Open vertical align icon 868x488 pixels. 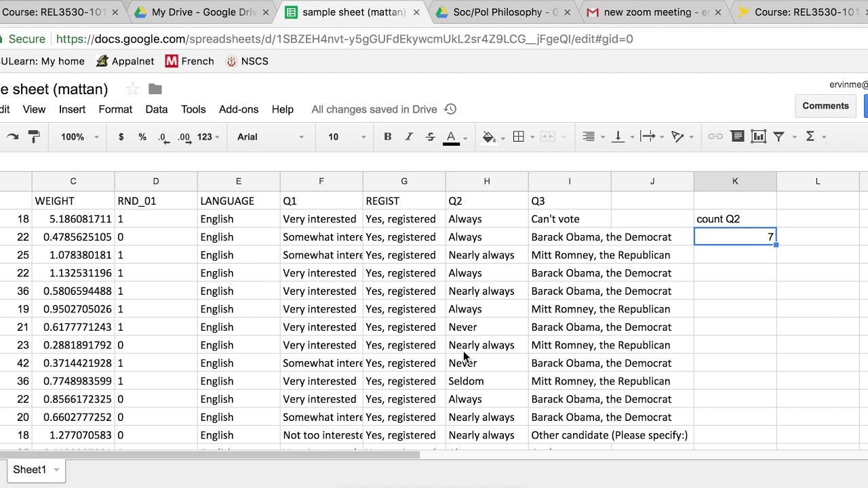coord(618,137)
